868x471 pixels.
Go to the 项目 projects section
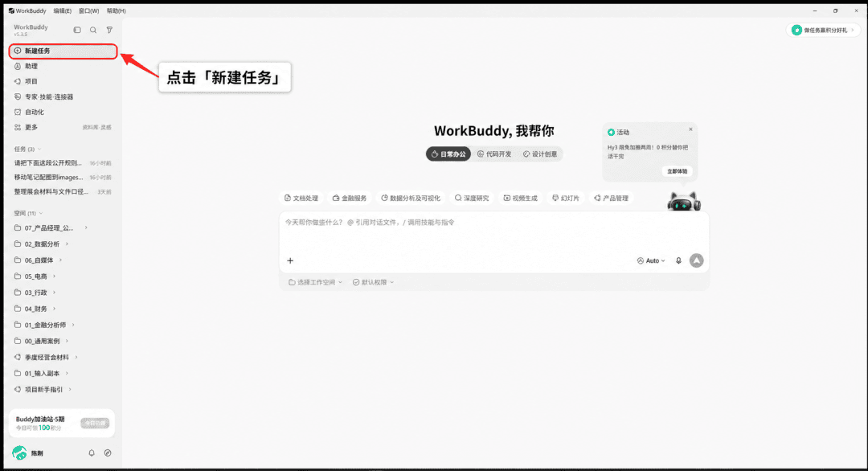click(x=63, y=81)
